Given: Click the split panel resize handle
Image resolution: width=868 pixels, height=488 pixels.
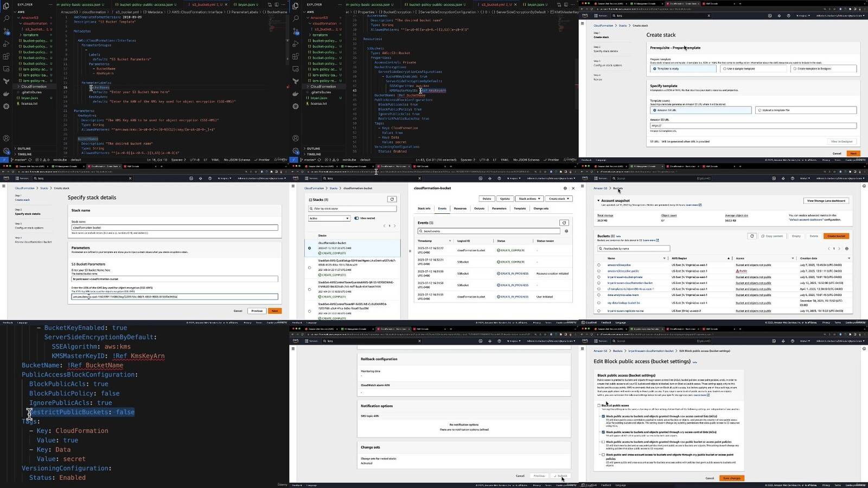Looking at the screenshot, I should pos(410,251).
